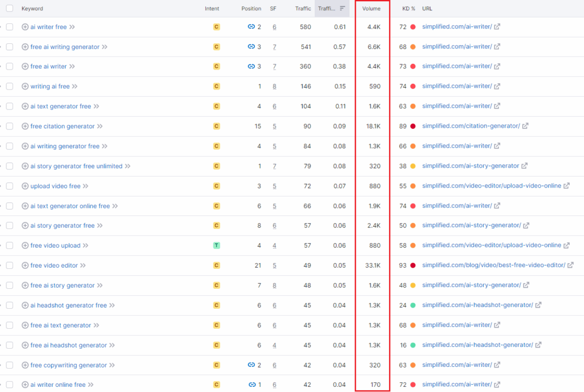Click the transactional intent badge on "free video upload"
The height and width of the screenshot is (392, 584).
216,246
